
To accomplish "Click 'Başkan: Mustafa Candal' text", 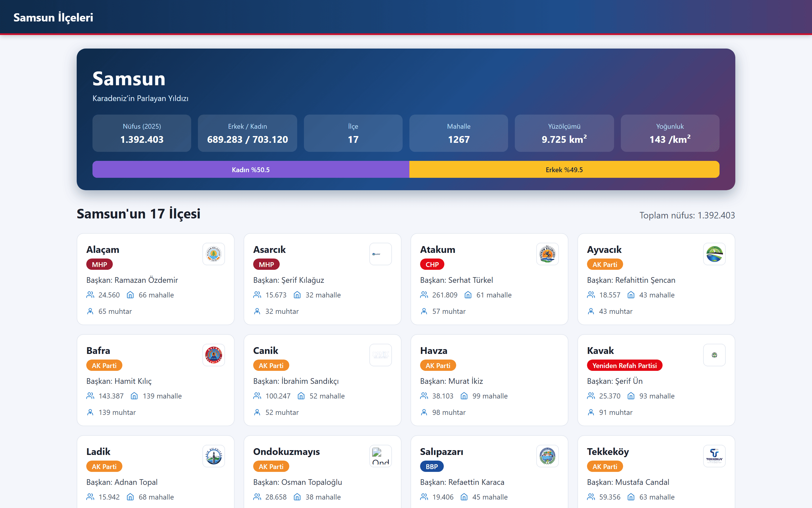I will tap(628, 483).
